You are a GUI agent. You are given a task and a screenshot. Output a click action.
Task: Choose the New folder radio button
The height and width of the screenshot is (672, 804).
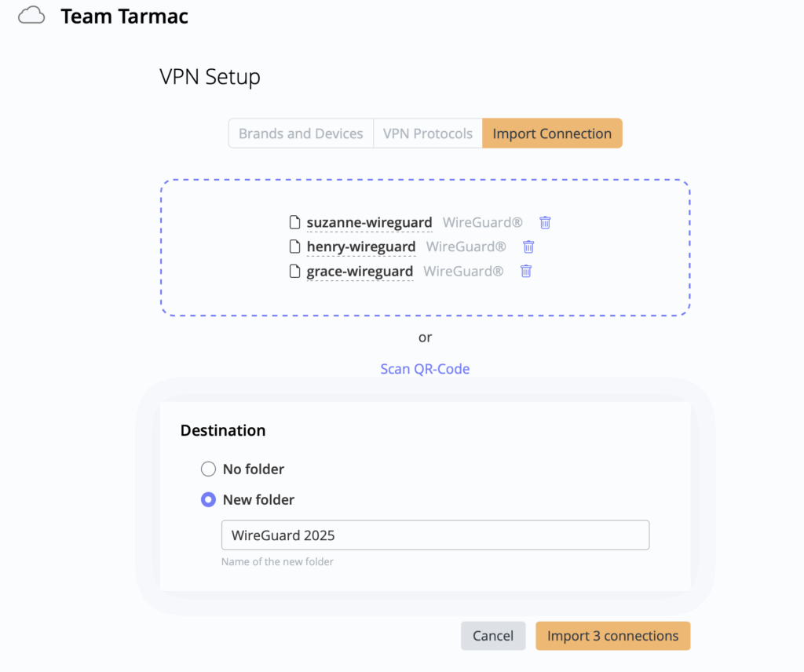(x=208, y=499)
